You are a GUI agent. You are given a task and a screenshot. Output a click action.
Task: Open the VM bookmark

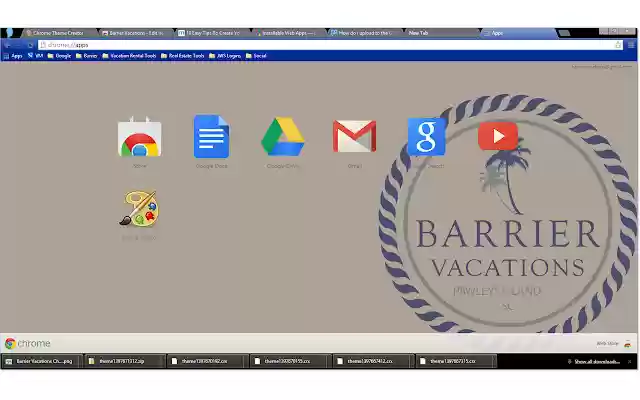point(36,56)
